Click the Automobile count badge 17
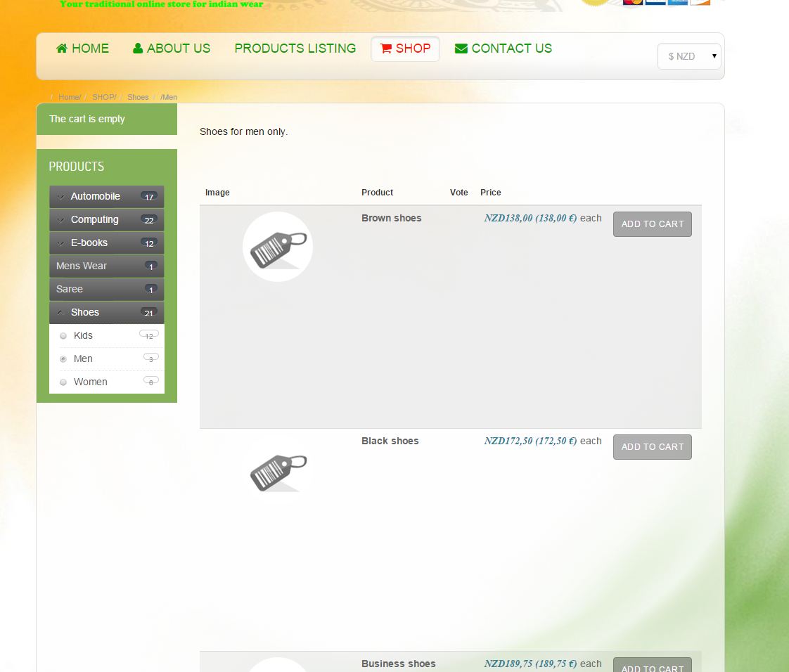This screenshot has width=789, height=672. click(x=149, y=197)
